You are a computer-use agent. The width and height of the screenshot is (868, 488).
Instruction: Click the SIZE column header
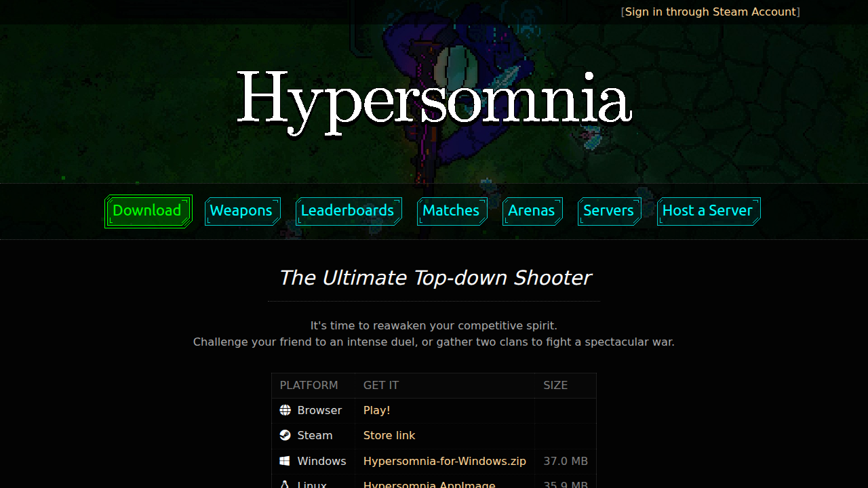pos(555,385)
